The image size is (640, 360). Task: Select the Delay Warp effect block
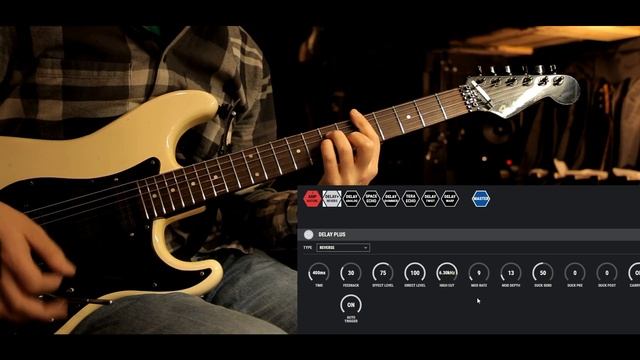point(449,199)
